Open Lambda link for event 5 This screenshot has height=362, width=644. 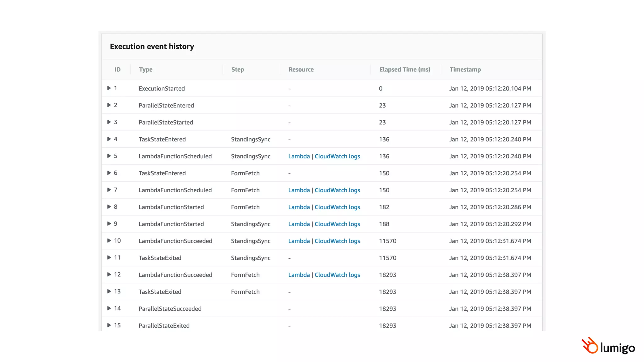299,156
